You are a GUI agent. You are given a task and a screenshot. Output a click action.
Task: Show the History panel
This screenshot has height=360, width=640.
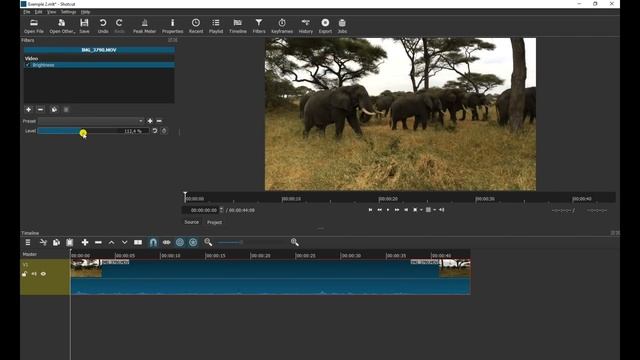[x=305, y=26]
